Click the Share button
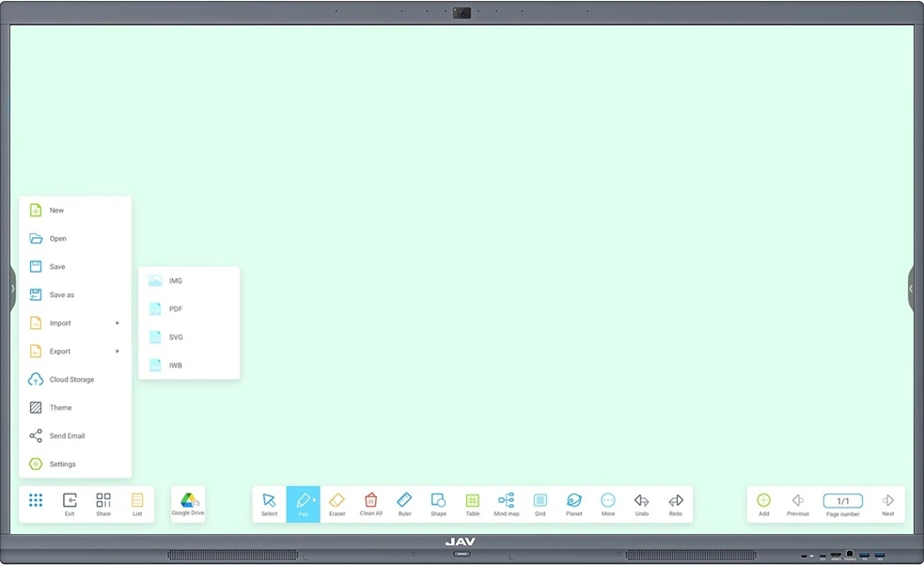924x565 pixels. [x=103, y=503]
